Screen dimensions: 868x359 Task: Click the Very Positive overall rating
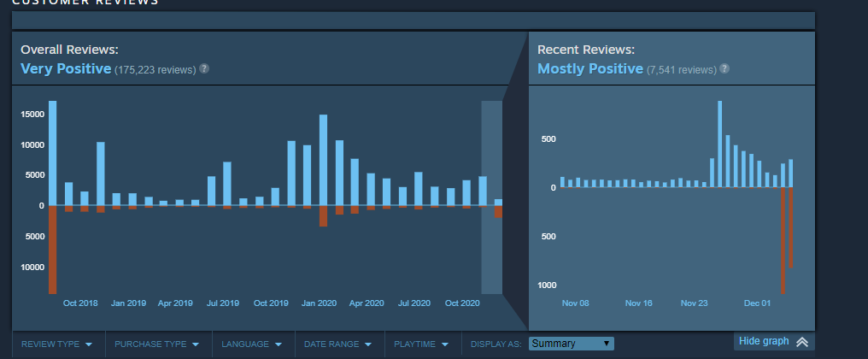point(66,68)
